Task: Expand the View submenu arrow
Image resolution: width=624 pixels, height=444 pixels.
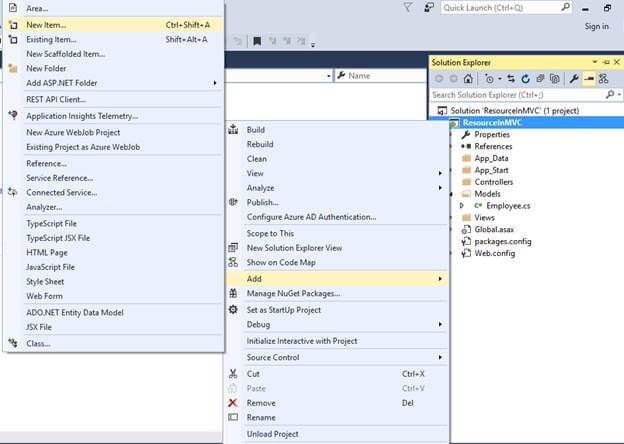Action: [x=440, y=173]
